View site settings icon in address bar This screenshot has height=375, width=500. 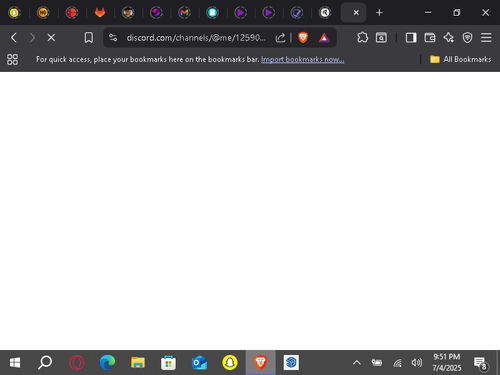click(x=113, y=38)
